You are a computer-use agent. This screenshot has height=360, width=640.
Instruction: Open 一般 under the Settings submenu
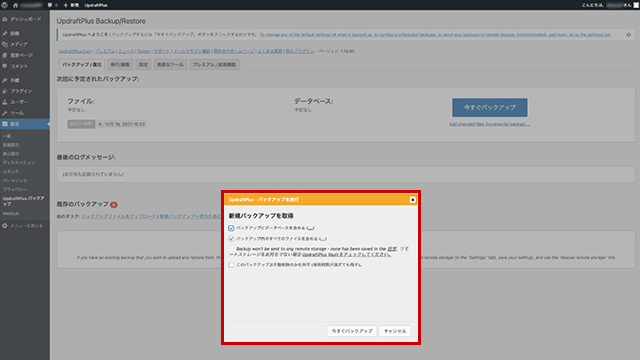[7, 136]
